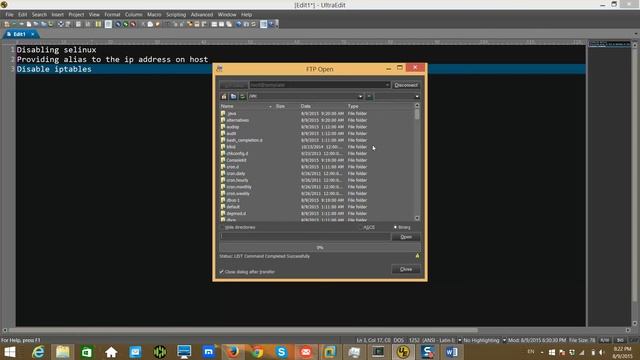Click the FTP file list scrollbar thumb
Viewport: 640px width, 360px height.
pyautogui.click(x=417, y=114)
